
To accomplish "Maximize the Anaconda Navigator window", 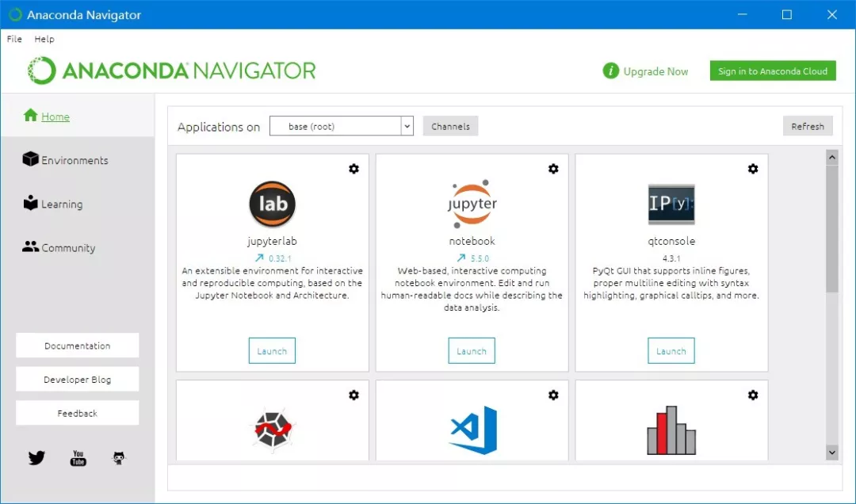I will click(x=787, y=15).
